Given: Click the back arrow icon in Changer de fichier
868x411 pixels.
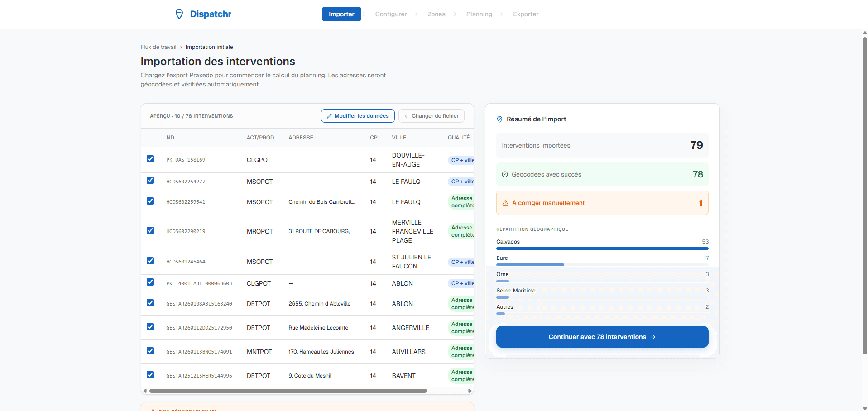Looking at the screenshot, I should pos(407,116).
